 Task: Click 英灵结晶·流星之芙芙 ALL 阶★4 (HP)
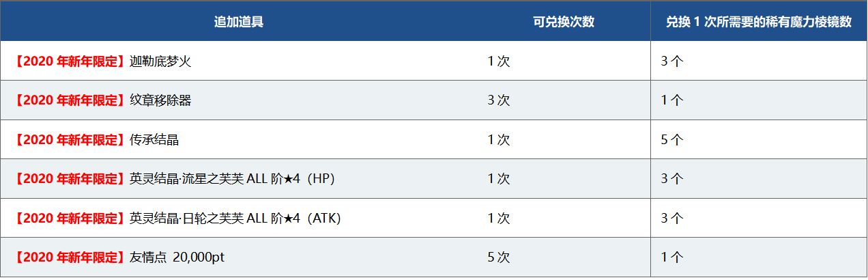(232, 179)
